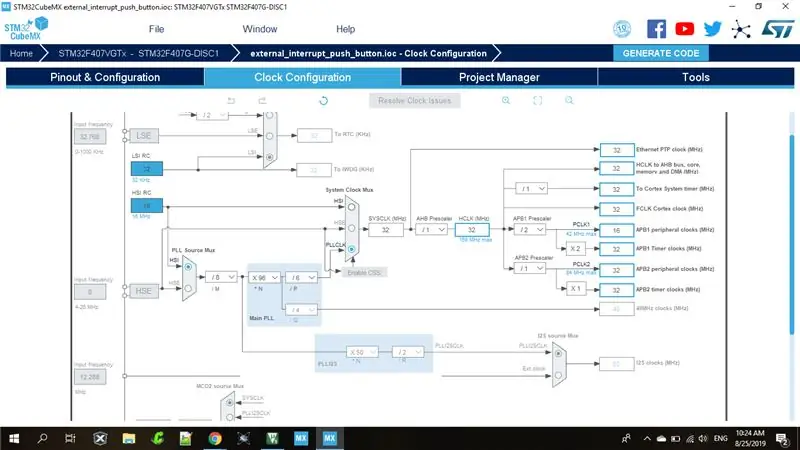Open the first MX taskbar icon

(x=301, y=438)
